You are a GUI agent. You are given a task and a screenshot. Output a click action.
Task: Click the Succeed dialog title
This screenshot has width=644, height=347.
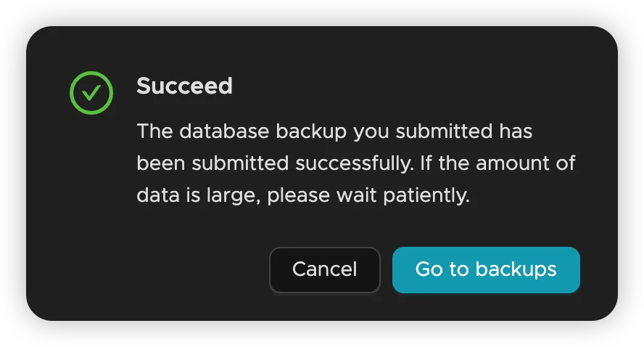[184, 86]
